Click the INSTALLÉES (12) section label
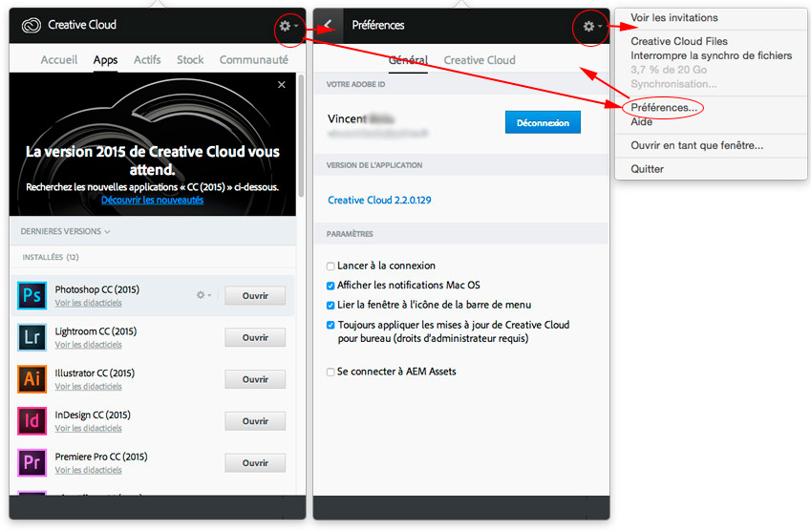 point(51,257)
